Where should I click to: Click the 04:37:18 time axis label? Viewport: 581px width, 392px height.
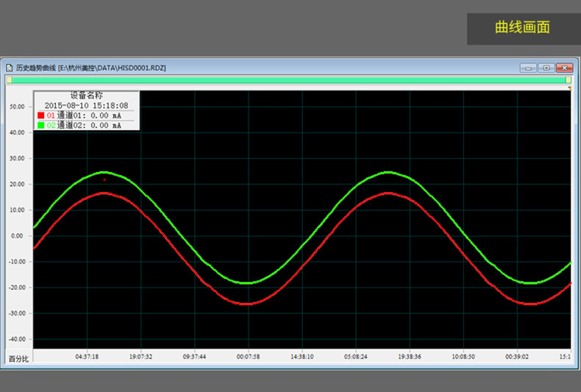click(87, 357)
